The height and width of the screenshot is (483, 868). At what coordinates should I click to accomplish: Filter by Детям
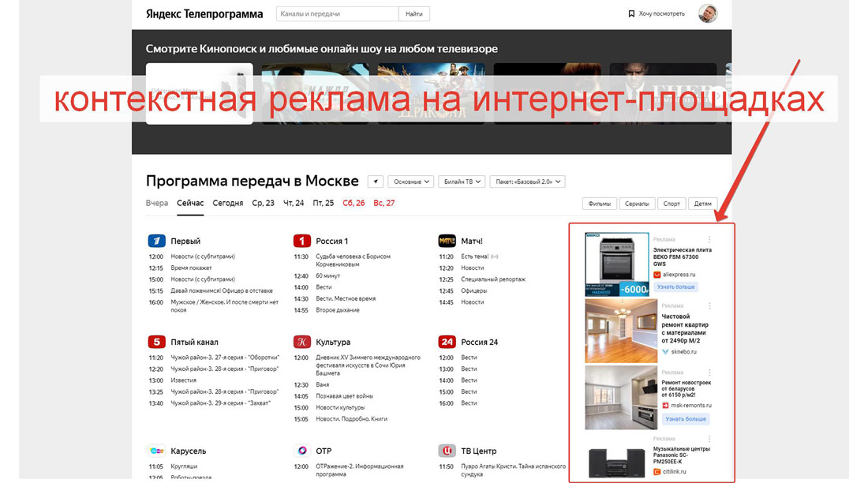click(x=703, y=204)
